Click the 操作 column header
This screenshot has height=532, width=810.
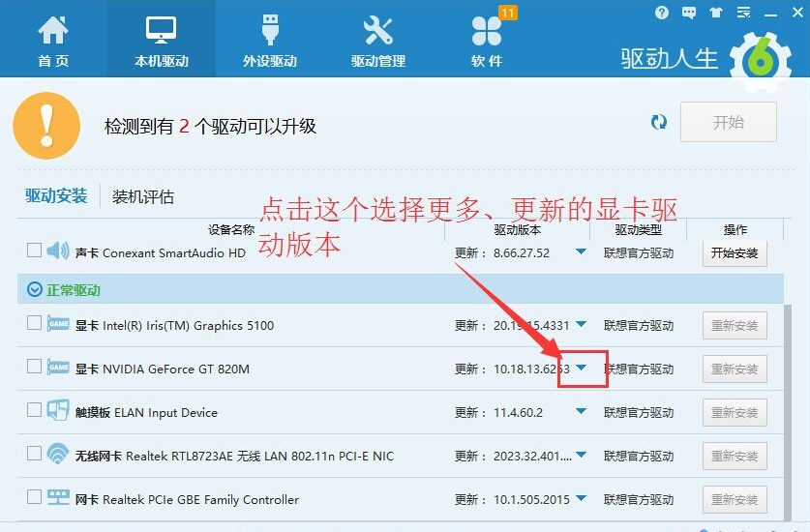(735, 230)
